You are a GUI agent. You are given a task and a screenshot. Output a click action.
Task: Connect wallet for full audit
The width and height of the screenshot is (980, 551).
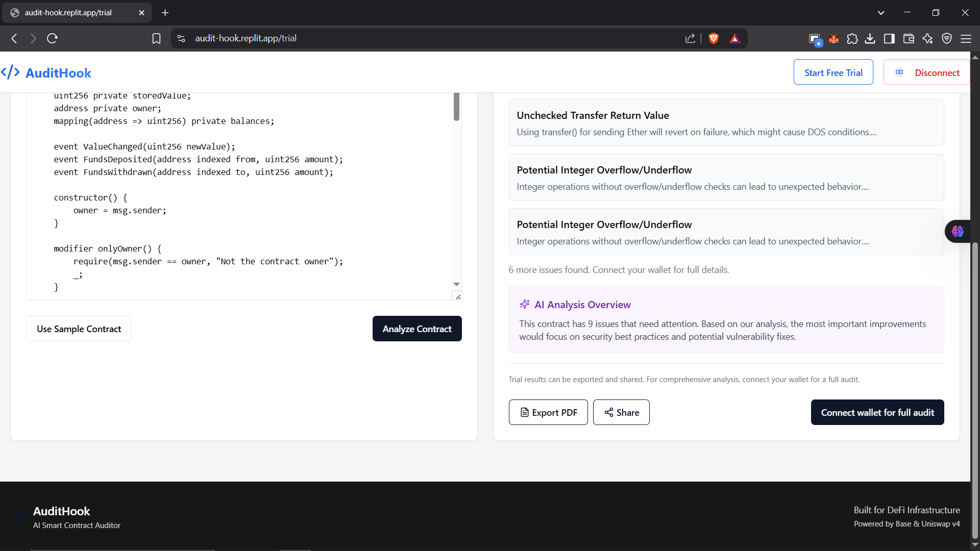tap(877, 412)
